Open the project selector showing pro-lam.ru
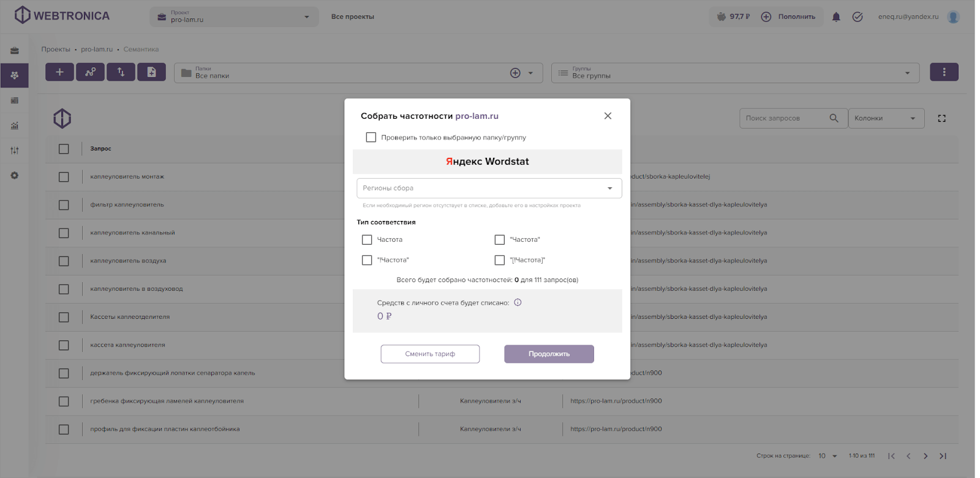This screenshot has height=478, width=980. pyautogui.click(x=234, y=17)
